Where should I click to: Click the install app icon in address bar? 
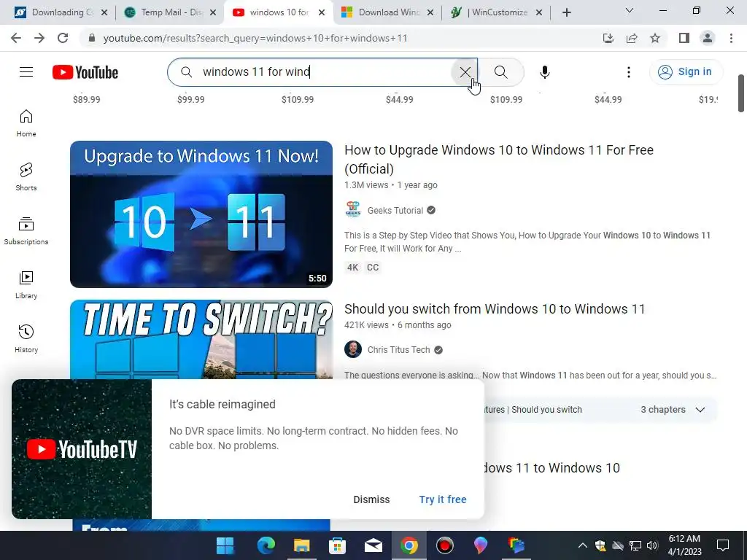coord(608,38)
